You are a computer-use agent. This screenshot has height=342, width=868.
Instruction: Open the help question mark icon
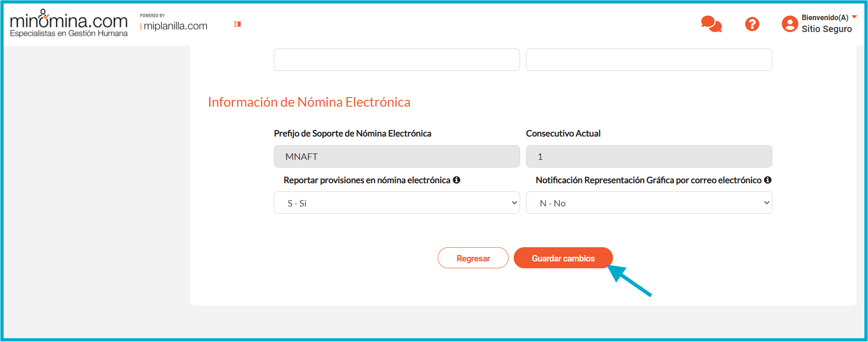(x=752, y=24)
